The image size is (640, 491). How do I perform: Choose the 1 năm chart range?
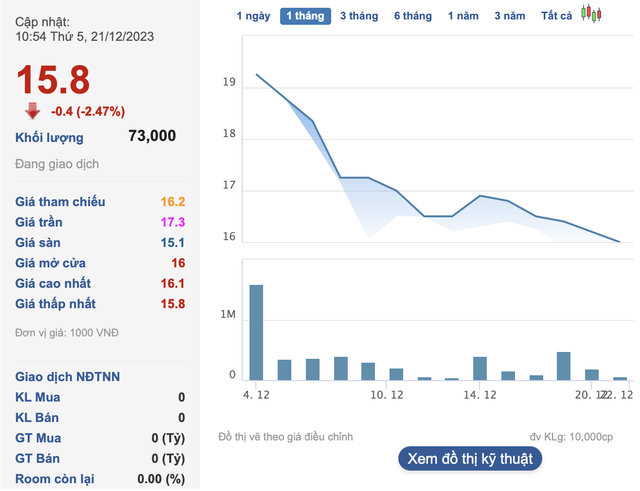click(x=463, y=16)
